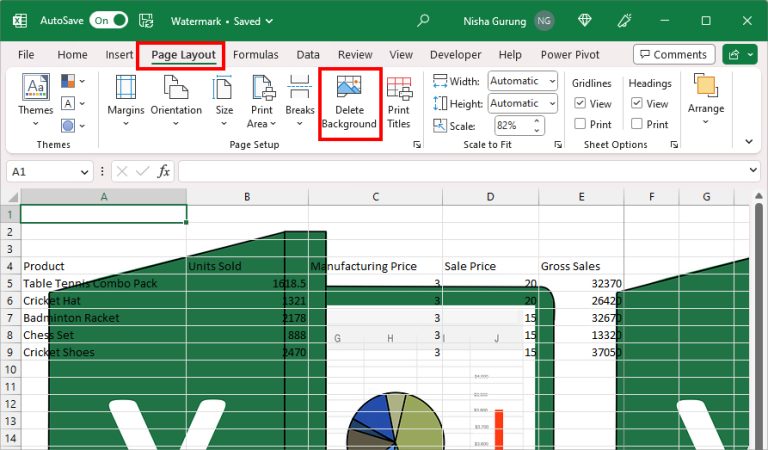Open file name Saved dropdown

tap(269, 21)
